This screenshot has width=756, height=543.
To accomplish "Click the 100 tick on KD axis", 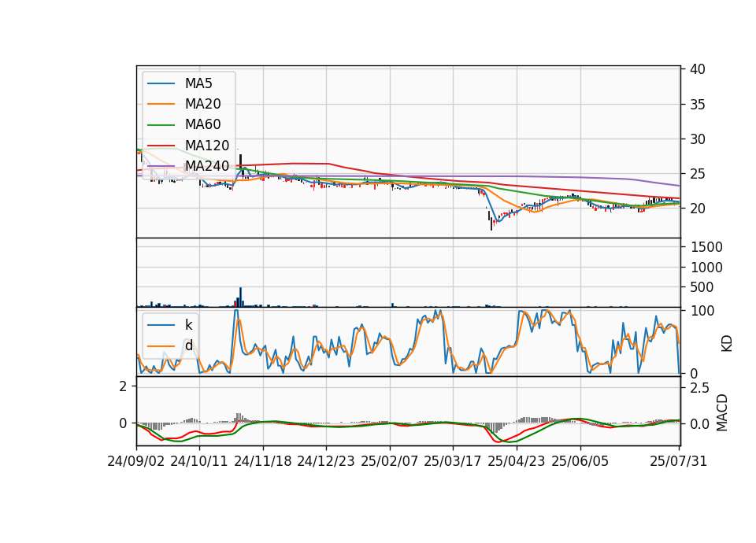I will point(702,311).
